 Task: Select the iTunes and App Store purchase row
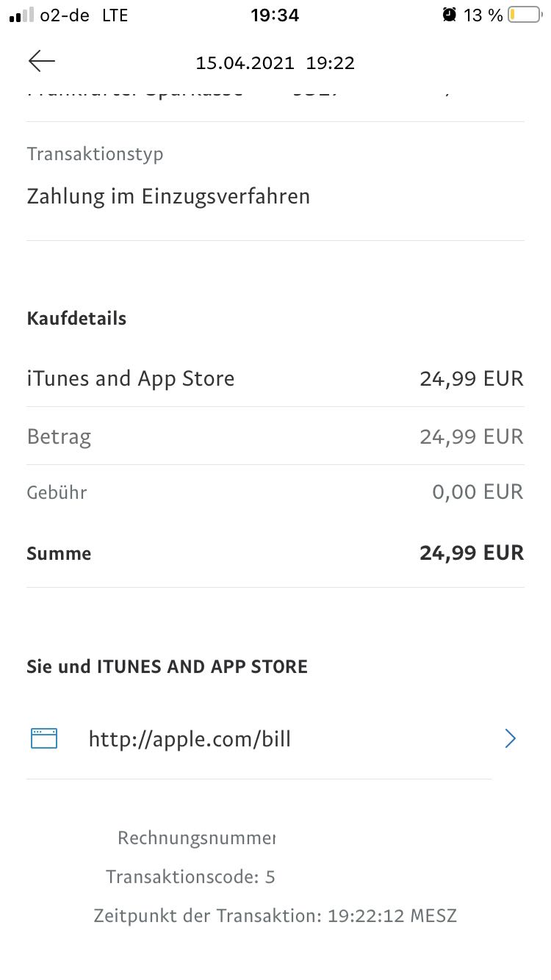275,378
